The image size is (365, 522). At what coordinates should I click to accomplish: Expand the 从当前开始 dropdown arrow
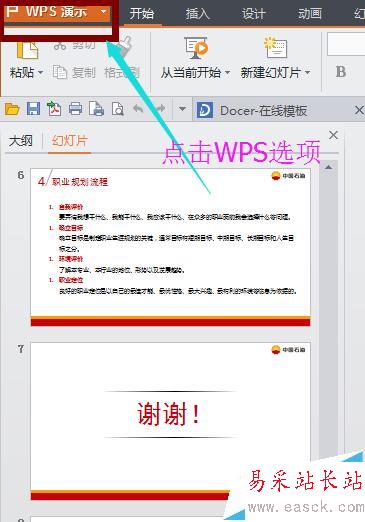click(x=227, y=72)
